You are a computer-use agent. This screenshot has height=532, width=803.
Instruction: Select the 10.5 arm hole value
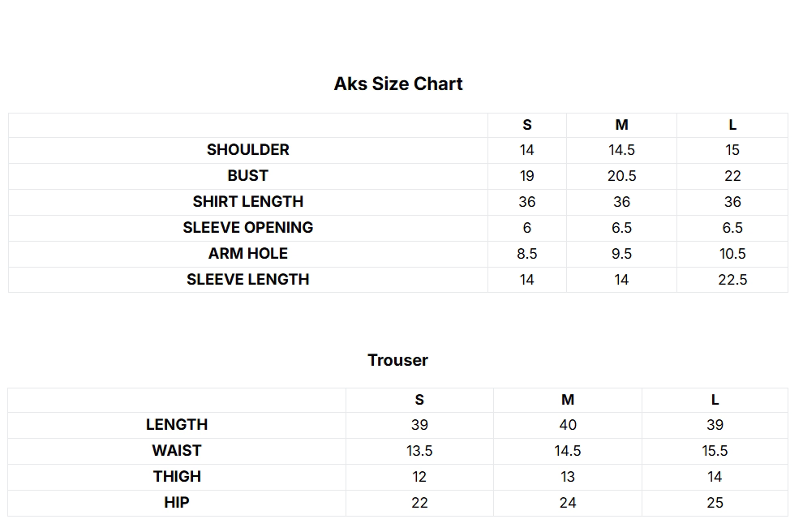click(732, 254)
